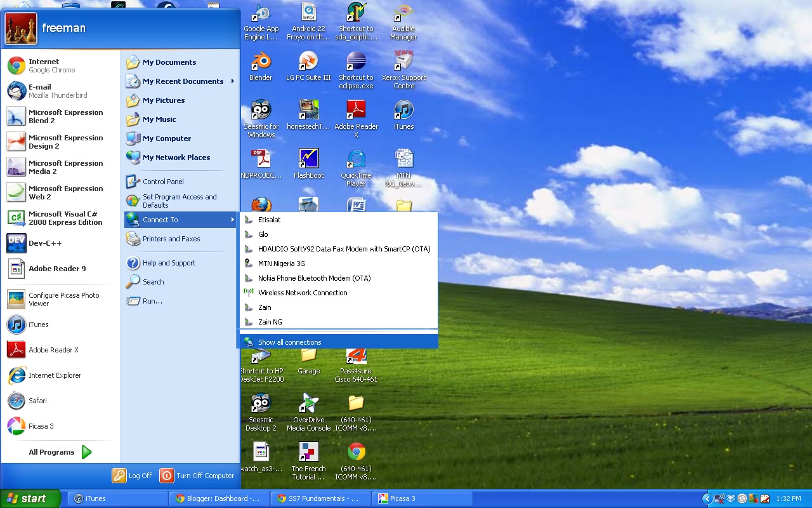Connect to Zain NG connection
Screen dimensions: 812x508
click(339, 322)
